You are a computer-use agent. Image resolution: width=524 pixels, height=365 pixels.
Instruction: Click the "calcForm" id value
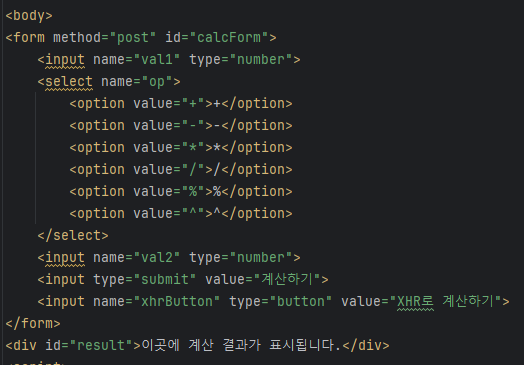tap(229, 37)
